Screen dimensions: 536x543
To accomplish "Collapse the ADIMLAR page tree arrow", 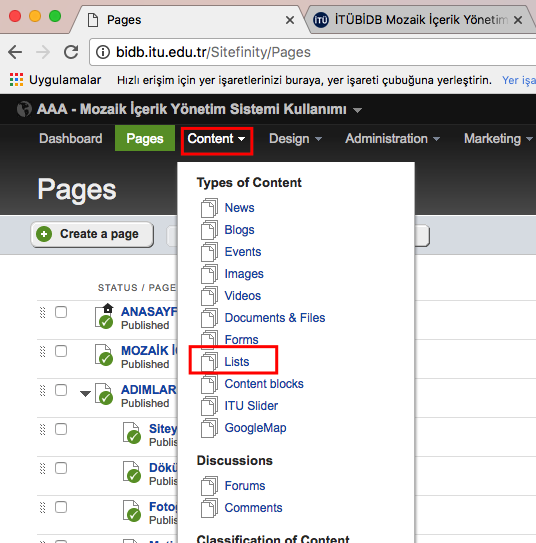I will click(x=85, y=393).
